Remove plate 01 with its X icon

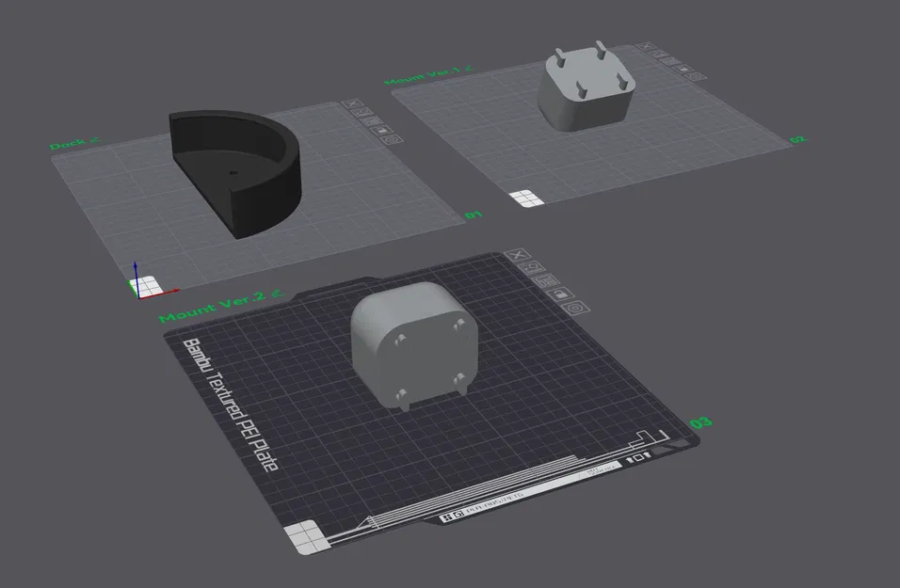click(x=352, y=103)
